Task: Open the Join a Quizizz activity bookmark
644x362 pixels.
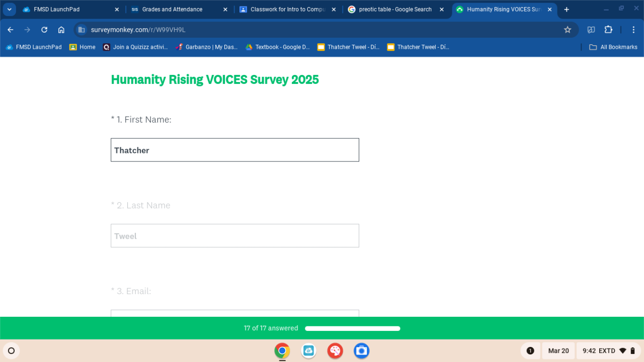Action: pyautogui.click(x=136, y=47)
